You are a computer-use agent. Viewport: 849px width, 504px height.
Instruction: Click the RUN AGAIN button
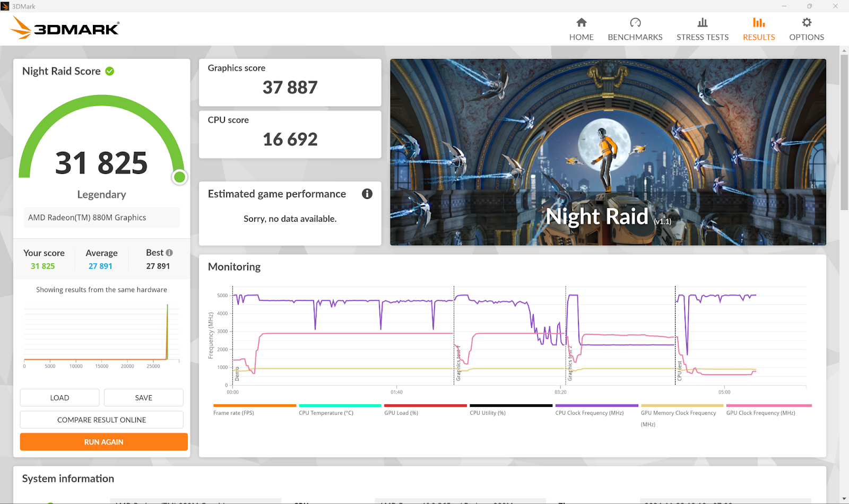click(104, 442)
